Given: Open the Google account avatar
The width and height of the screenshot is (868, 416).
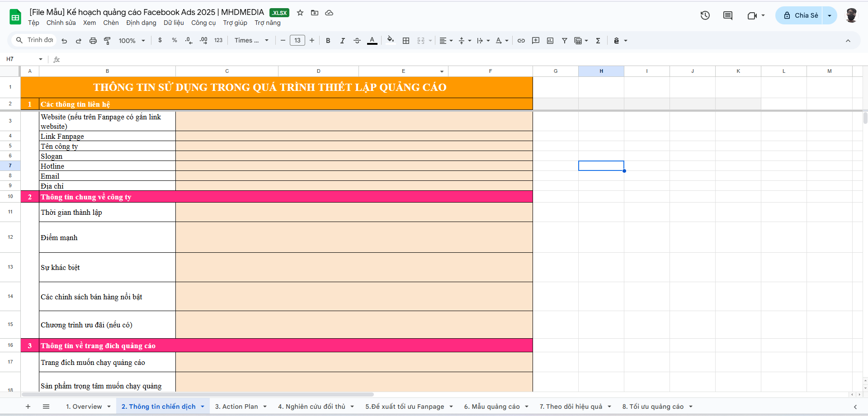Looking at the screenshot, I should pos(851,15).
